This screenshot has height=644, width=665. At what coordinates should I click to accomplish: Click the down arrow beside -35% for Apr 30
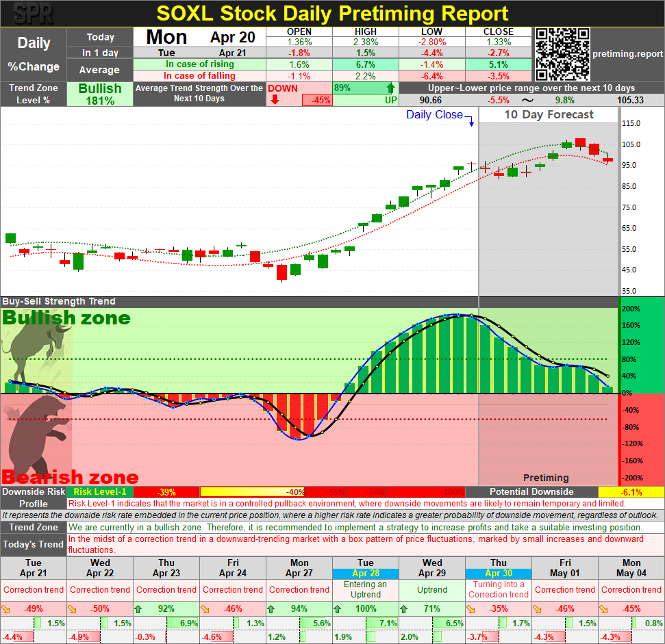[x=470, y=609]
